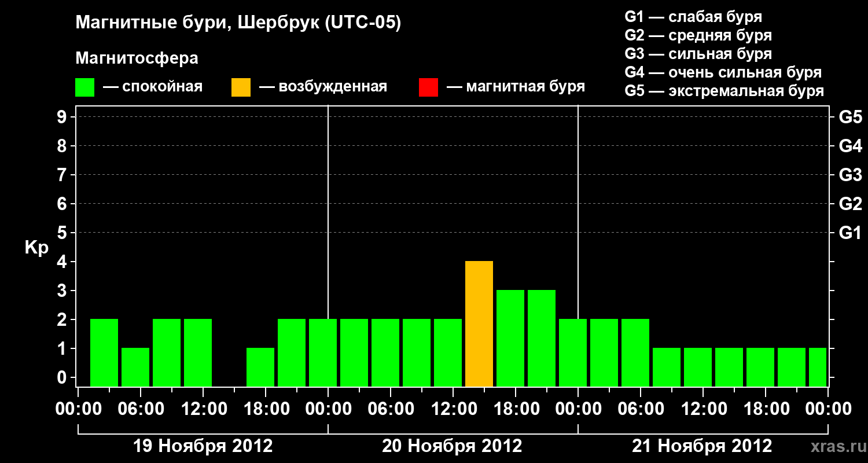This screenshot has width=868, height=463.
Task: Click the green 'спокойная' legend swatch
Action: [x=84, y=87]
